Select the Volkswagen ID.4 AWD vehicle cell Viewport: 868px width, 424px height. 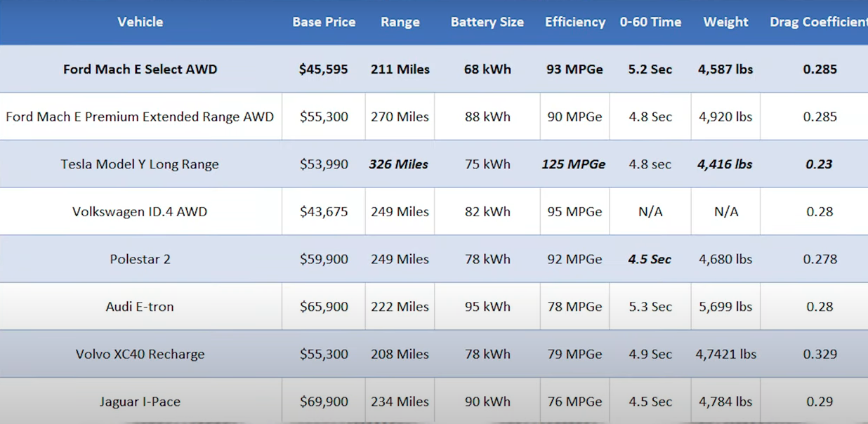click(x=140, y=212)
